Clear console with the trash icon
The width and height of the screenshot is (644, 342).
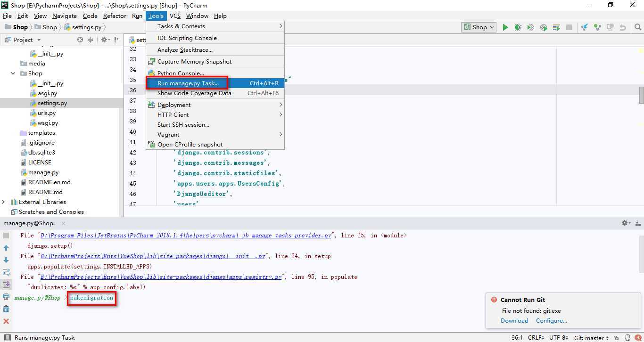(x=6, y=309)
